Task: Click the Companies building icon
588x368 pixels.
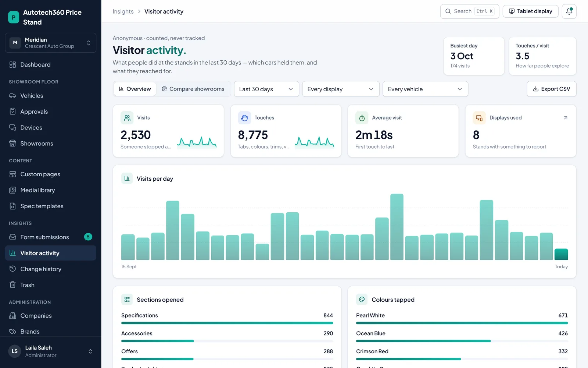Action: 12,316
